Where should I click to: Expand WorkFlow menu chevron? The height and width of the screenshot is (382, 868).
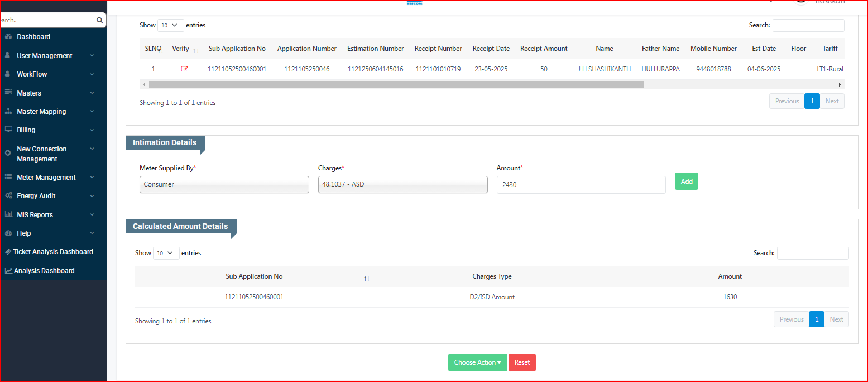click(92, 74)
